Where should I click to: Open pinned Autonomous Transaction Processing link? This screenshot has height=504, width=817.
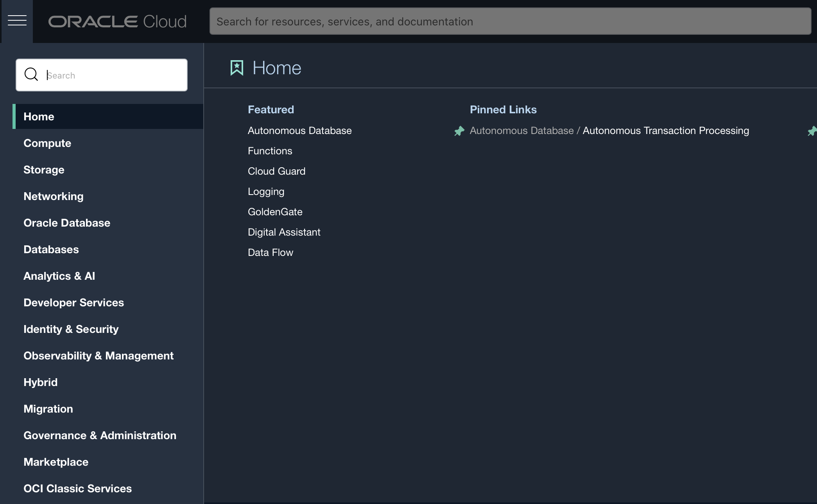(666, 130)
